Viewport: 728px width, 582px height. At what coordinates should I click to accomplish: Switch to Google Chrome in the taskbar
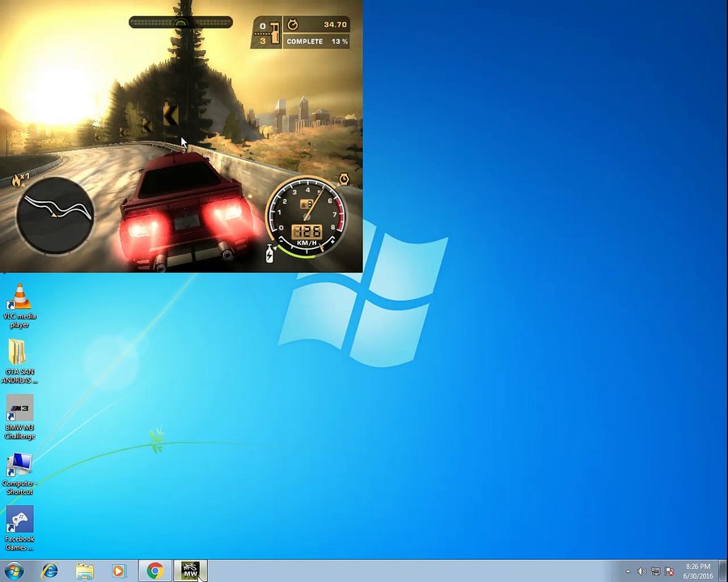coord(155,571)
